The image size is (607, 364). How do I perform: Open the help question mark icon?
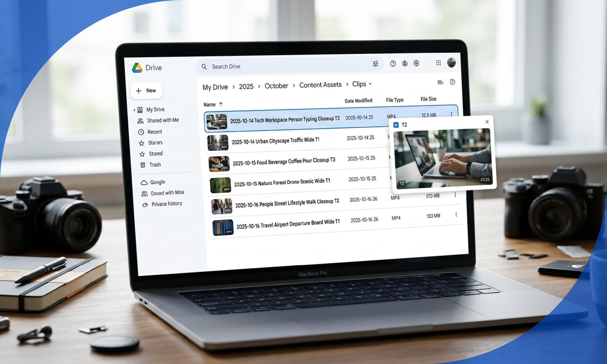pyautogui.click(x=393, y=64)
